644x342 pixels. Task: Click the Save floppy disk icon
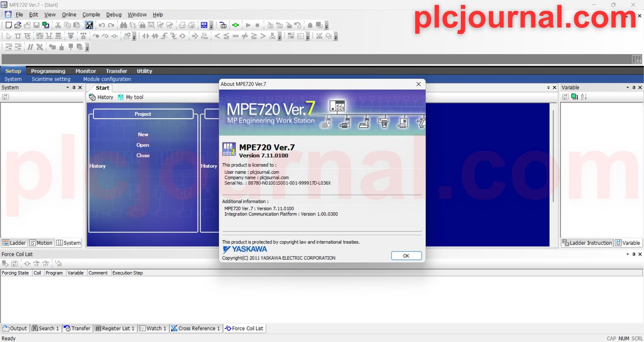tap(36, 25)
